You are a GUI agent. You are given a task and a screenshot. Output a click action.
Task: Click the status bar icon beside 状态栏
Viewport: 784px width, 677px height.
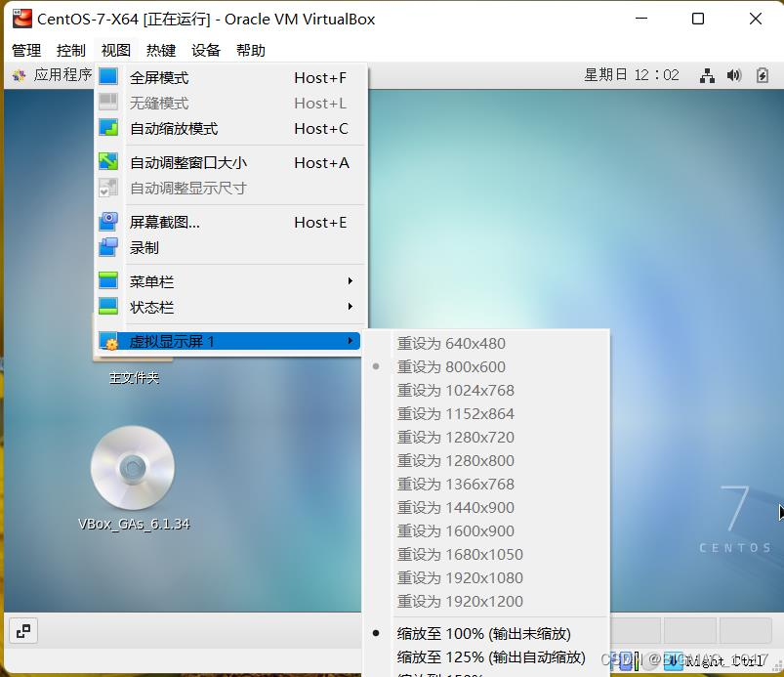pyautogui.click(x=108, y=306)
